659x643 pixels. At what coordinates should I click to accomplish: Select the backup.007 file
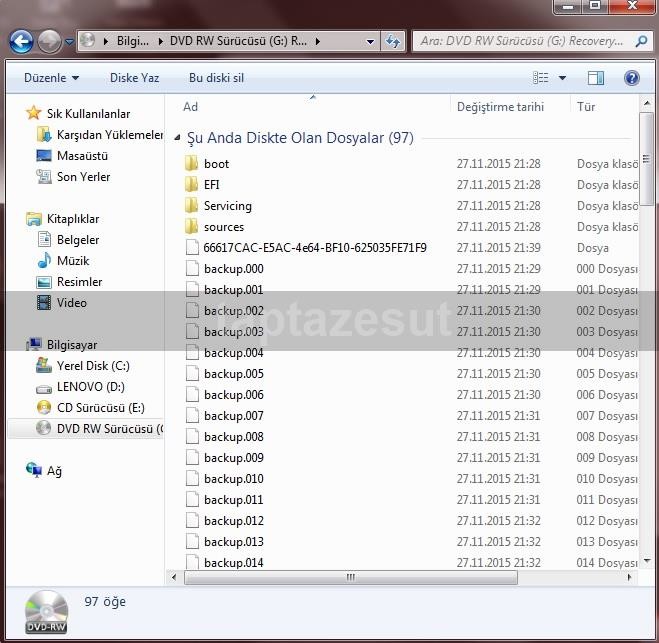click(x=233, y=416)
